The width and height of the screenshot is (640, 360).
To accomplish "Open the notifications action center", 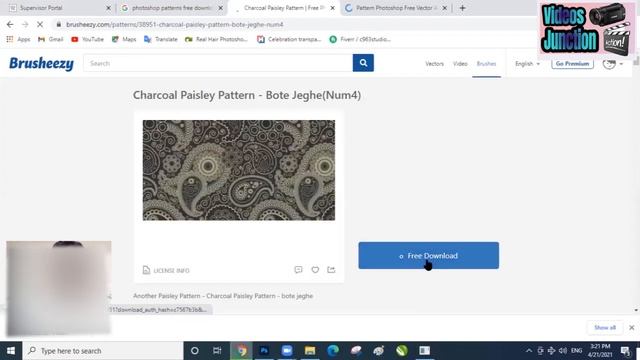I will [x=625, y=351].
